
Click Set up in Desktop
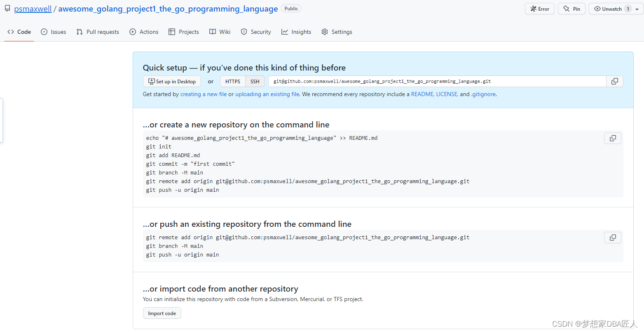[x=172, y=81]
